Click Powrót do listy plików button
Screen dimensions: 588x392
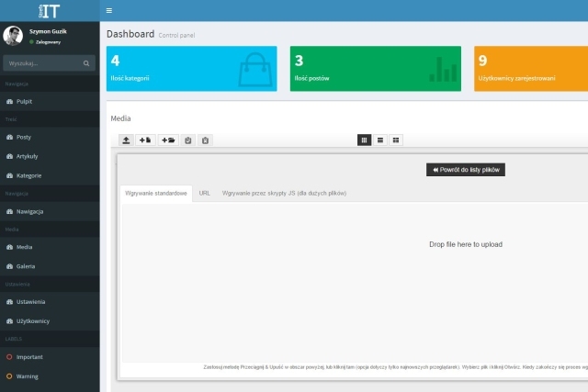[x=466, y=170]
